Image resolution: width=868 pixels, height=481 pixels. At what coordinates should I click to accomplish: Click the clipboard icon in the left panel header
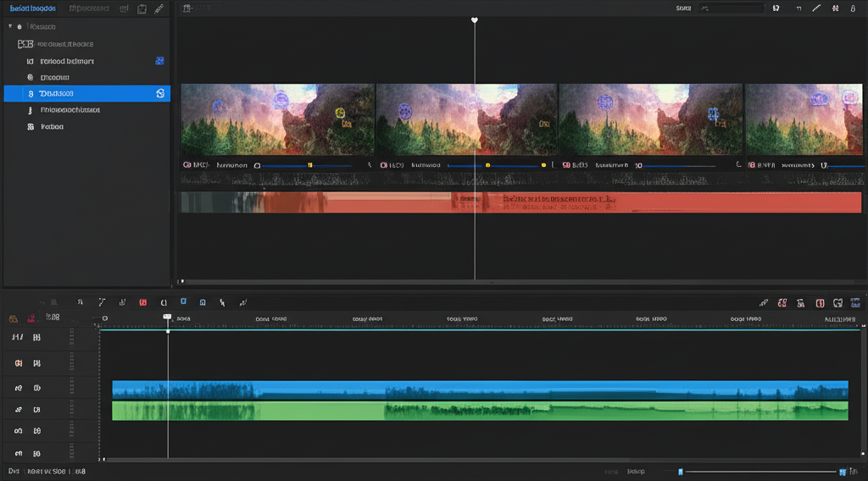click(x=142, y=8)
